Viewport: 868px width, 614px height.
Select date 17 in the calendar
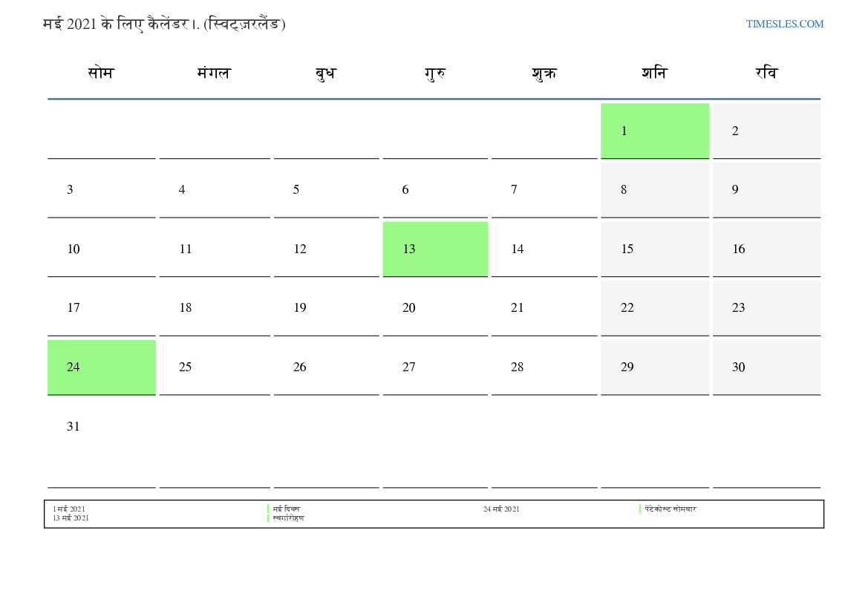point(101,308)
